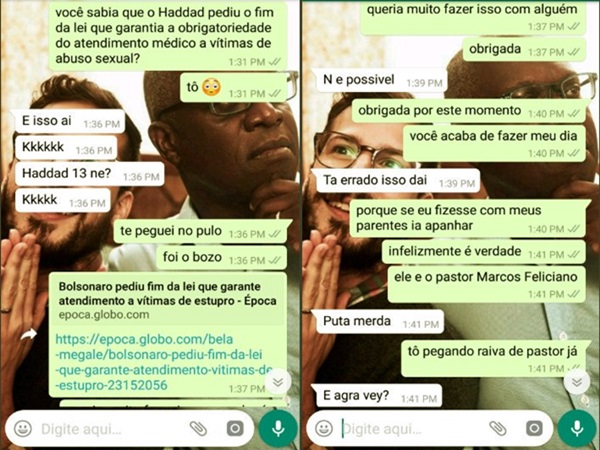600x450 pixels.
Task: Open emoji picker in right chat
Action: click(x=324, y=429)
